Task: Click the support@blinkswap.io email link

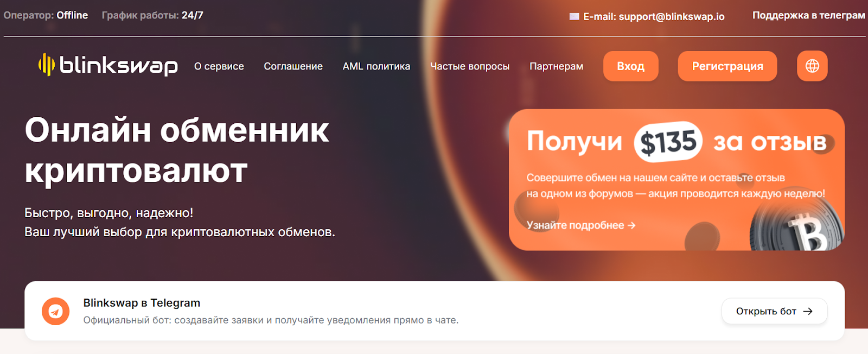Action: [672, 17]
